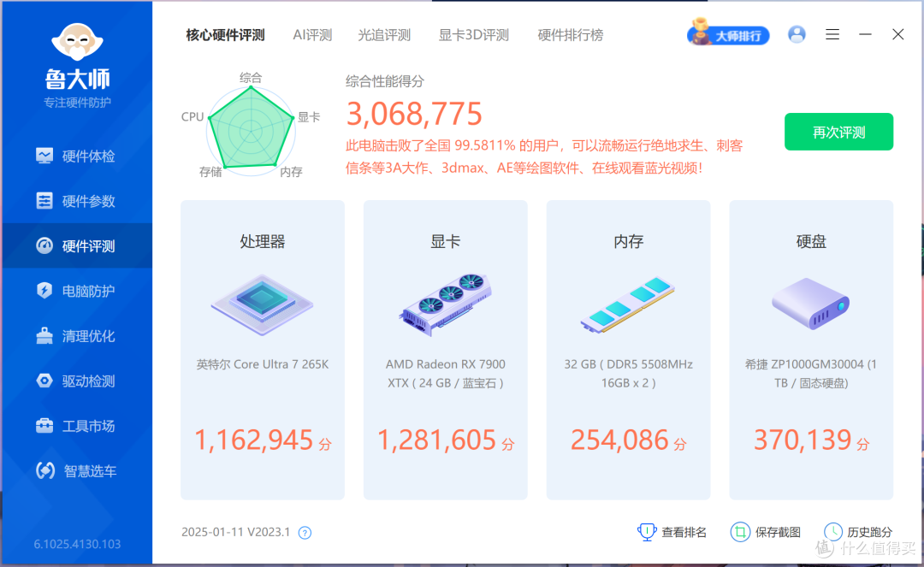Click the 英特尔 Core Ultra 7 265K text

click(263, 363)
